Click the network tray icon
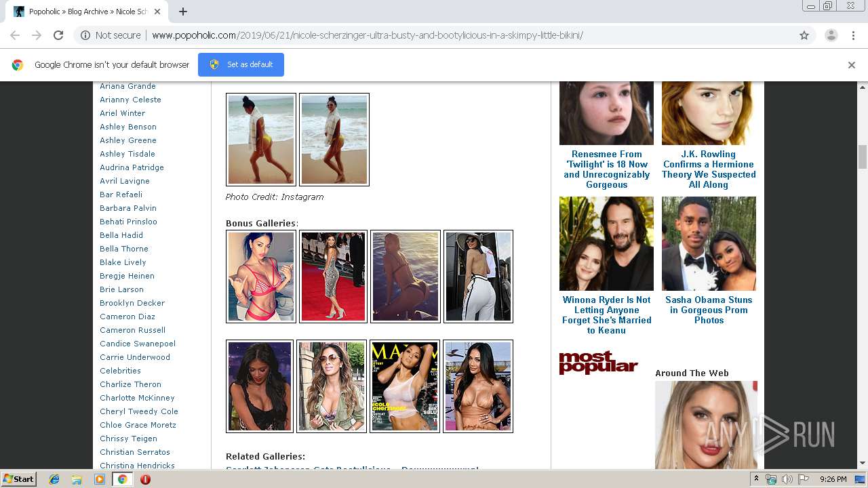This screenshot has height=488, width=868. 771,479
